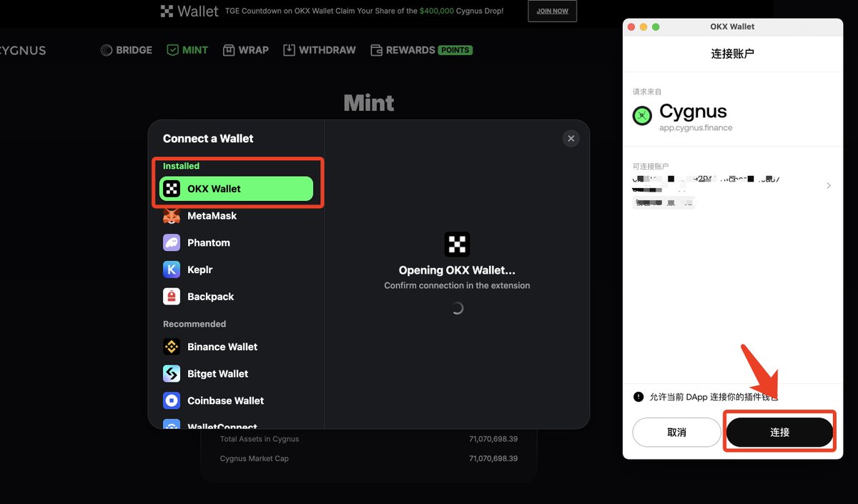858x504 pixels.
Task: Click the Total Assets in Cygnus label
Action: [x=260, y=439]
